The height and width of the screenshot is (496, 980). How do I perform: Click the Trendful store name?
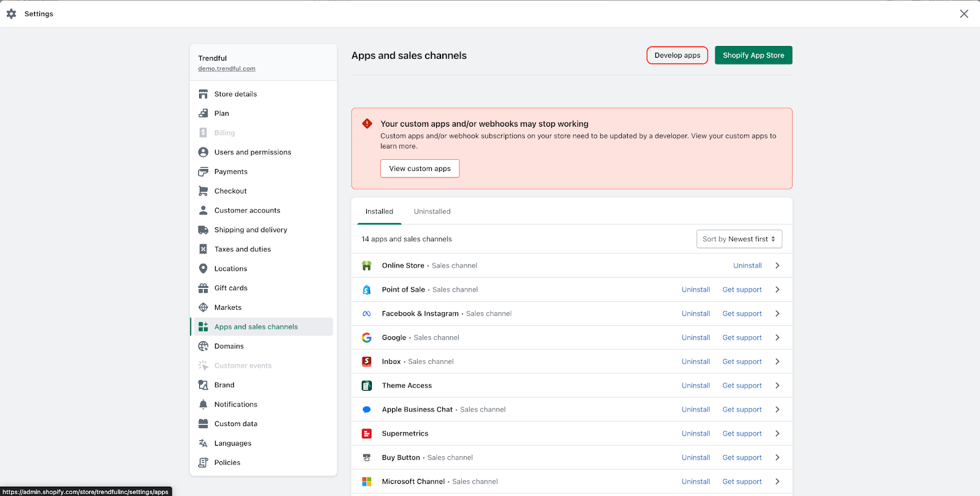(x=213, y=58)
